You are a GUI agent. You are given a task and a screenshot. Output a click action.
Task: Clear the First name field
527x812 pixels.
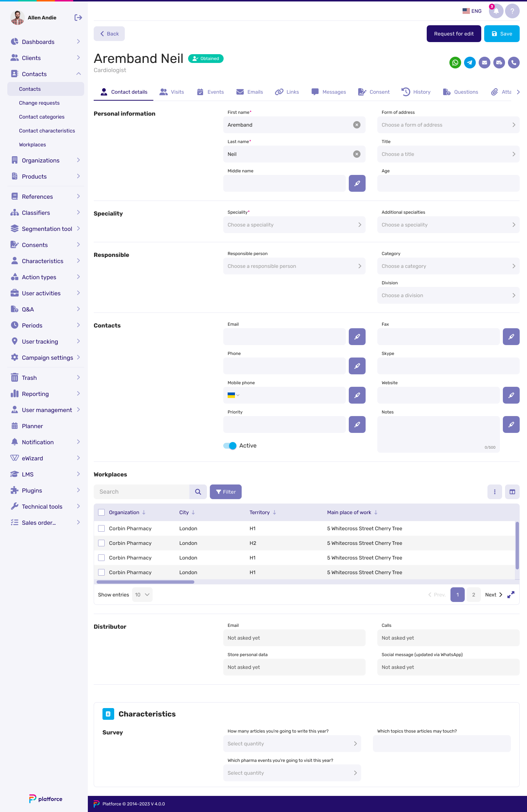coord(356,125)
